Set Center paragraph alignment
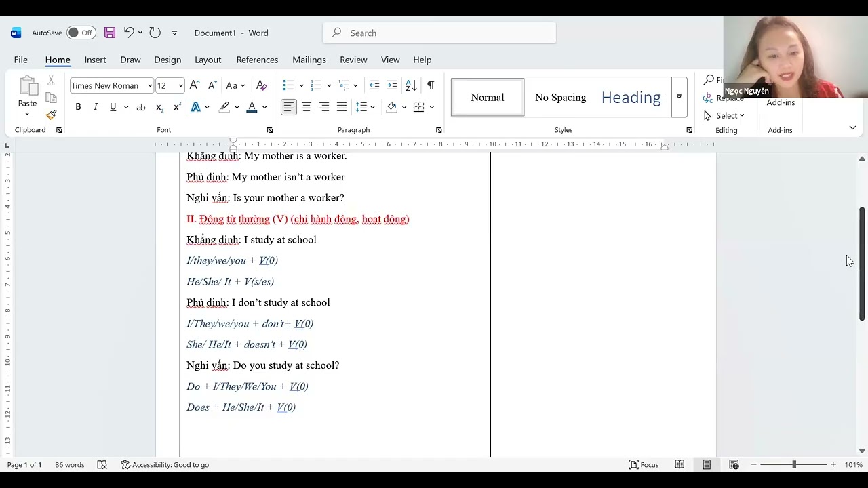Image resolution: width=868 pixels, height=488 pixels. tap(307, 107)
